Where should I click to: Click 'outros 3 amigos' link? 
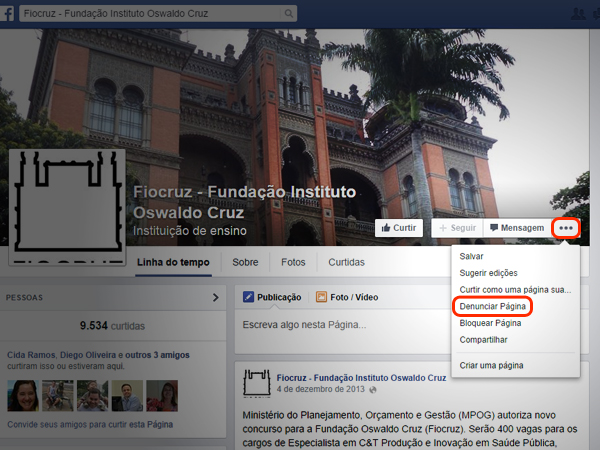(157, 355)
